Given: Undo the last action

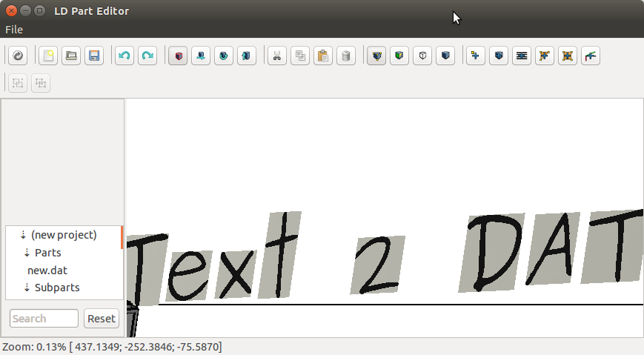Looking at the screenshot, I should [x=125, y=56].
